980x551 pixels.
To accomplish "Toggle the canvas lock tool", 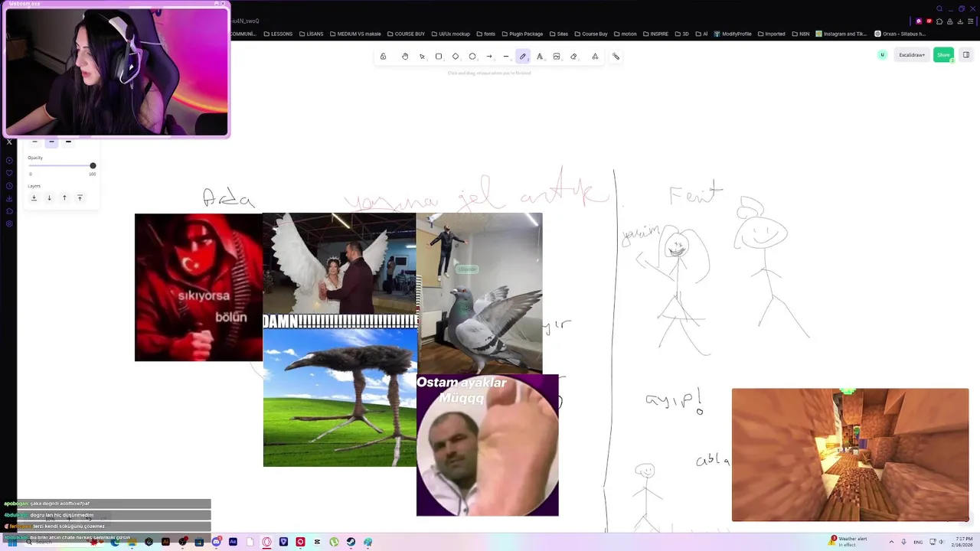I will click(x=383, y=56).
